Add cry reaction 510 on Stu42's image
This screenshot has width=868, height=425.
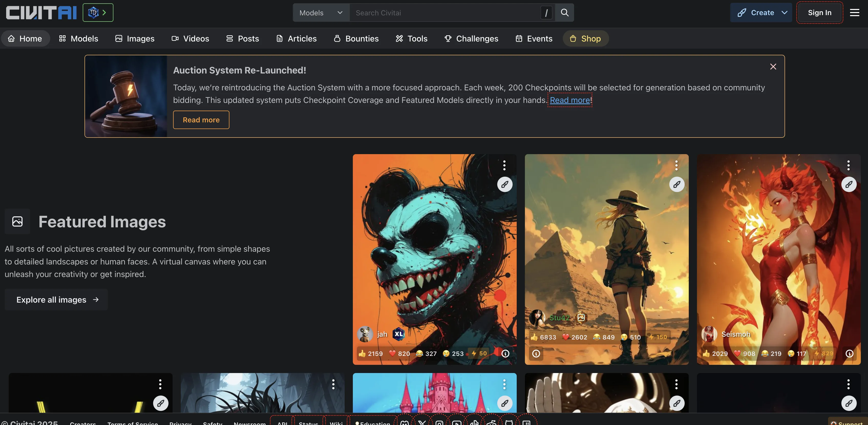coord(630,337)
